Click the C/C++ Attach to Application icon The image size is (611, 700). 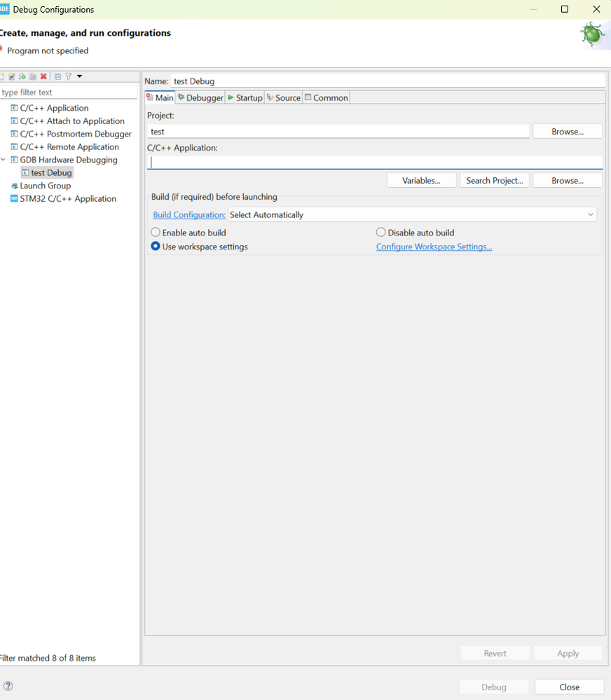14,121
